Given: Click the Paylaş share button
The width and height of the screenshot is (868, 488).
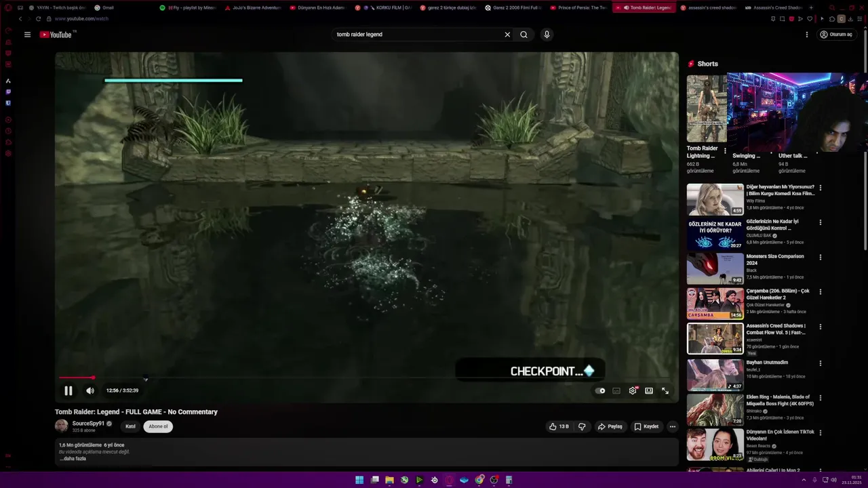Looking at the screenshot, I should (610, 426).
